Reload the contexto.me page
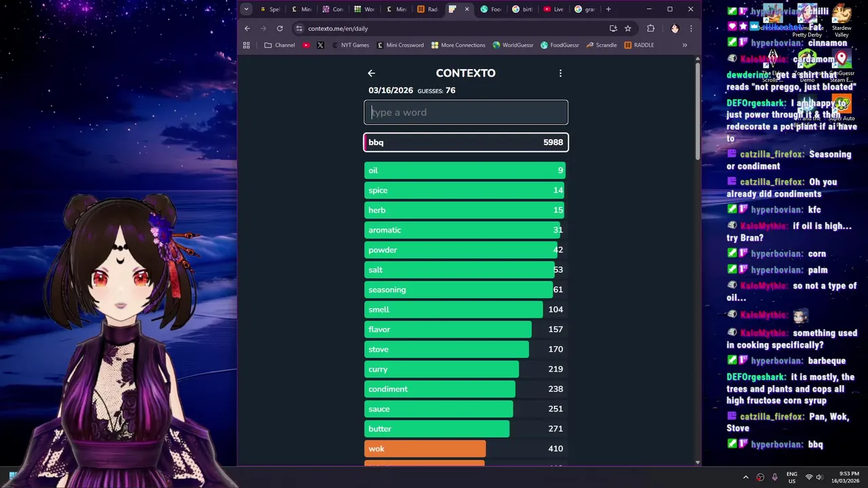Image resolution: width=868 pixels, height=488 pixels. click(x=279, y=28)
